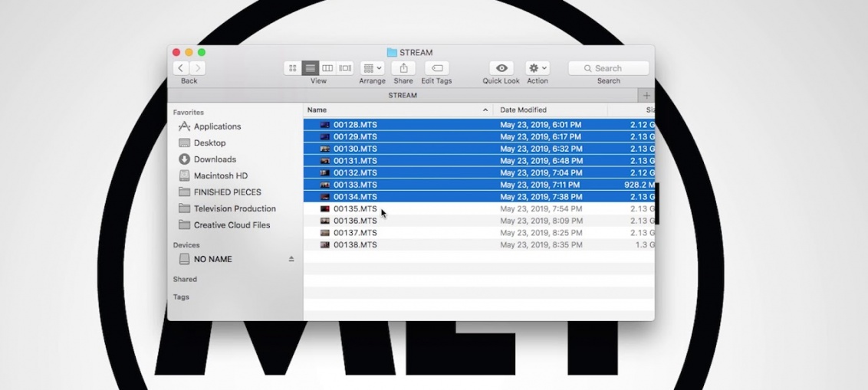The height and width of the screenshot is (390, 868).
Task: Click thumbnail icon of 00128.MTS
Action: tap(325, 124)
